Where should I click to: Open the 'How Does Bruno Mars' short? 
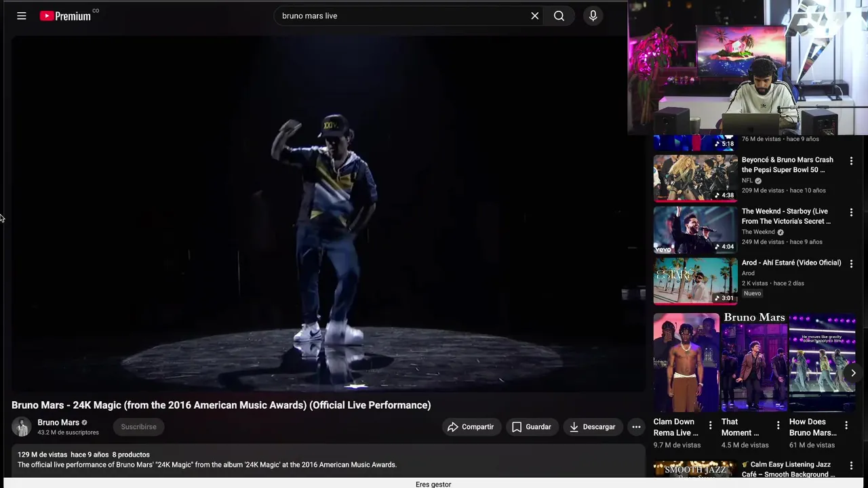[x=822, y=363]
